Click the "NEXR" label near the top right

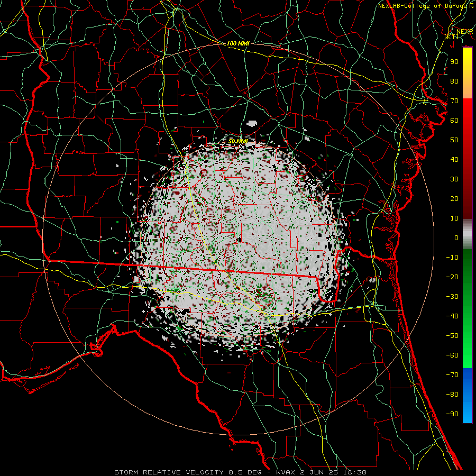[x=465, y=32]
